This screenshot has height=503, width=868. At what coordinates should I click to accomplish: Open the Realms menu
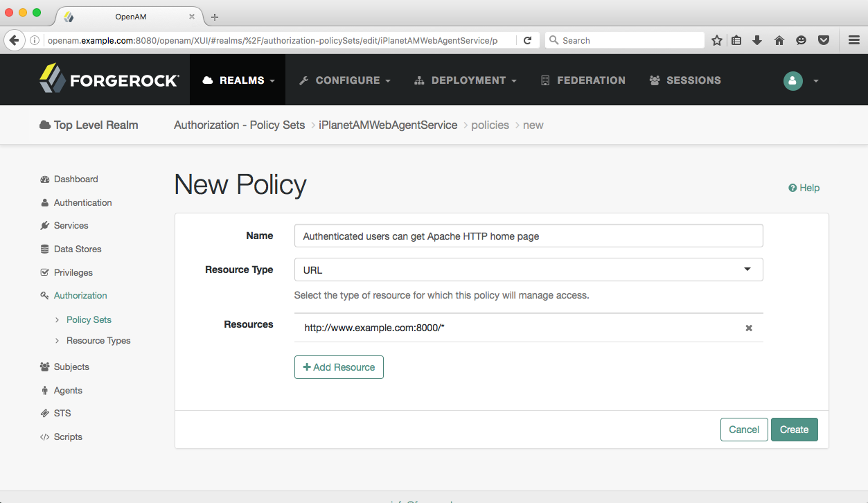pos(238,80)
